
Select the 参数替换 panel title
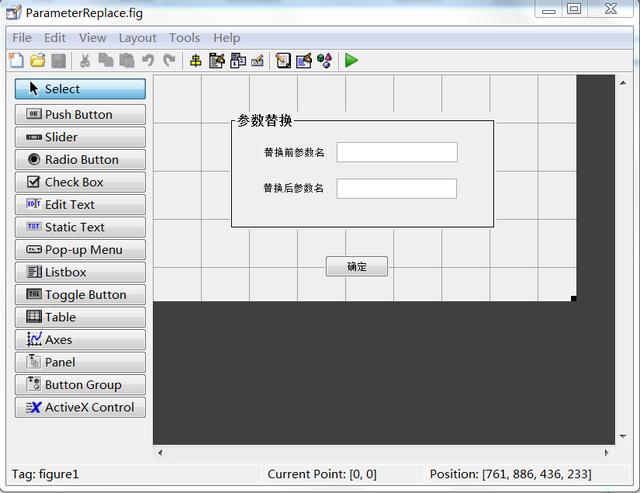click(x=264, y=121)
